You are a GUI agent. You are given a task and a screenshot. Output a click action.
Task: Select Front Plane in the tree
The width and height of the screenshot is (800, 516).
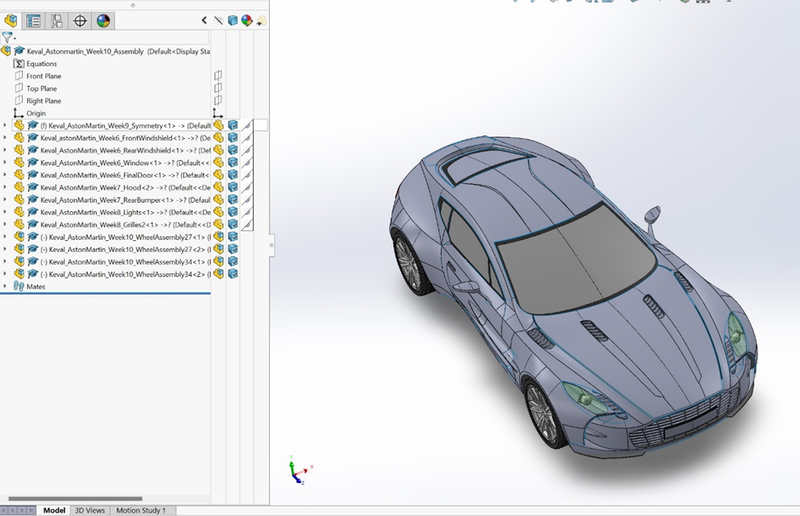[x=44, y=76]
